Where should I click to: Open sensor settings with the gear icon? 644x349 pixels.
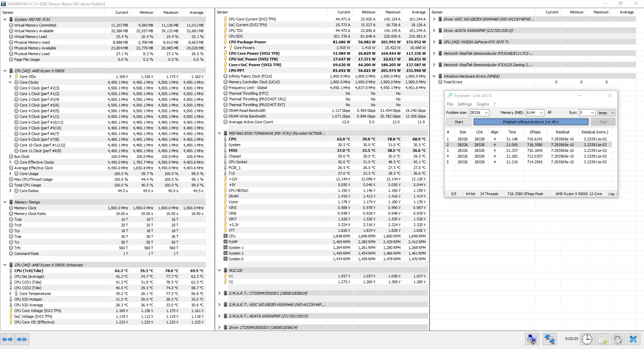coord(618,339)
